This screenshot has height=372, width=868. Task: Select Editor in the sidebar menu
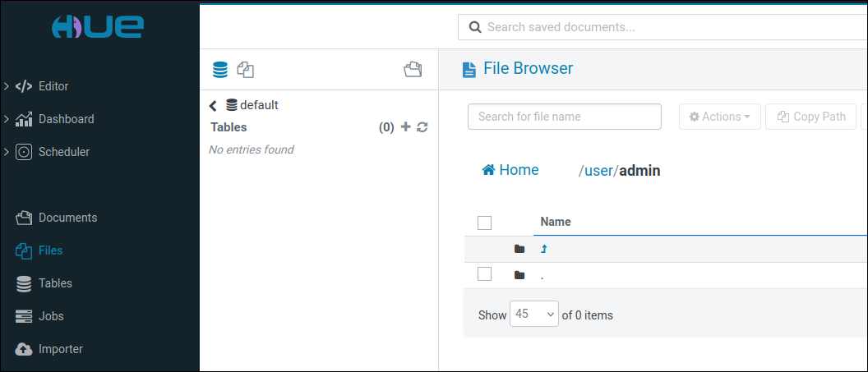click(53, 86)
